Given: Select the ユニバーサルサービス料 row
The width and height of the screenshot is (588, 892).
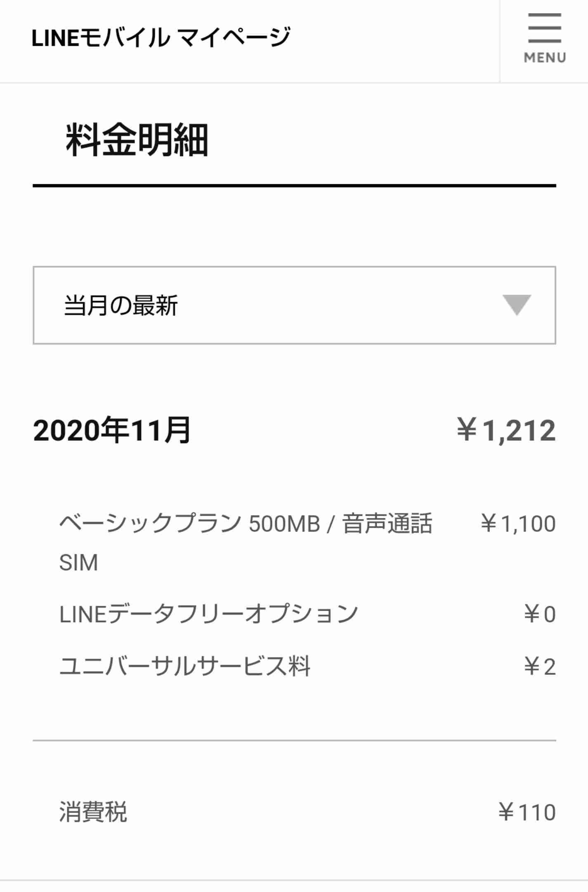Looking at the screenshot, I should [308, 666].
